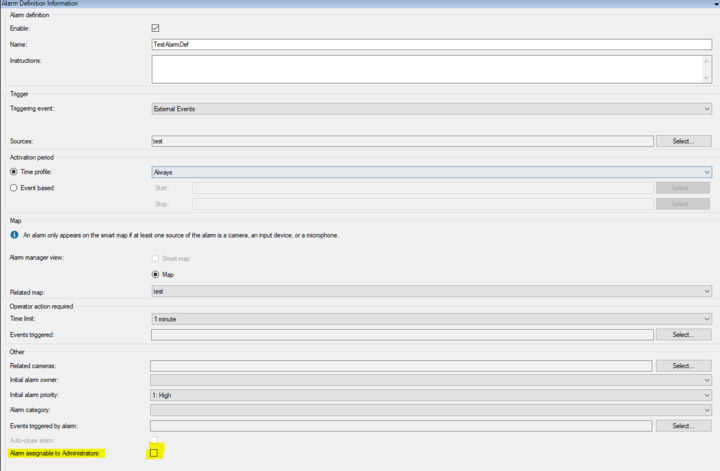The height and width of the screenshot is (471, 720).
Task: Check Alarm assignable to Administrators box
Action: 154,453
